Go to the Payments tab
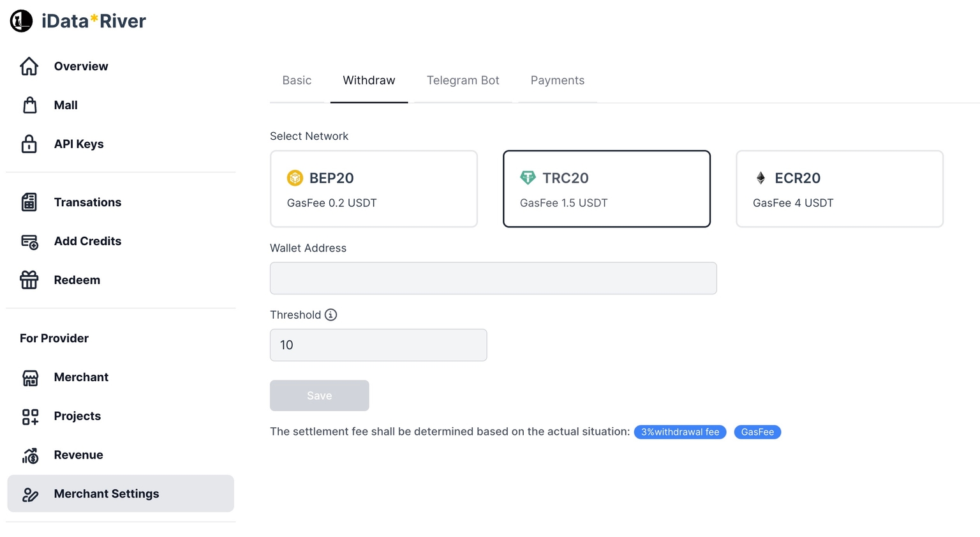980x537 pixels. coord(557,80)
